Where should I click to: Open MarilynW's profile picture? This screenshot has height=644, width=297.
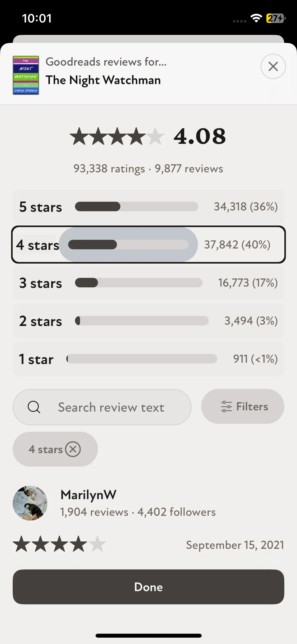click(x=30, y=503)
